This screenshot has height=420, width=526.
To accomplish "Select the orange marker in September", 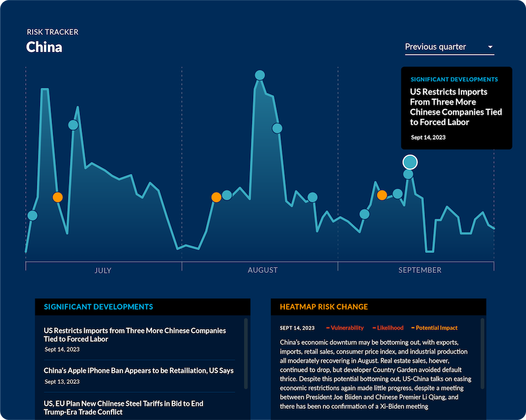I will tap(382, 194).
